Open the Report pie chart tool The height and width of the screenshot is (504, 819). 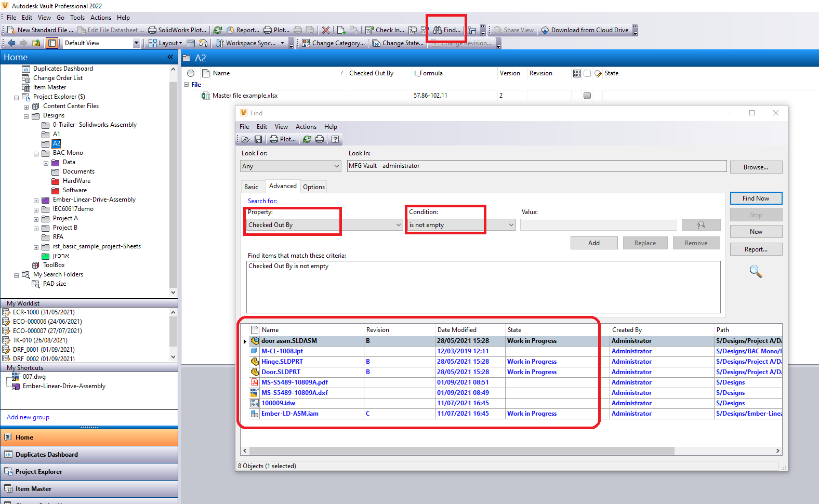point(230,30)
